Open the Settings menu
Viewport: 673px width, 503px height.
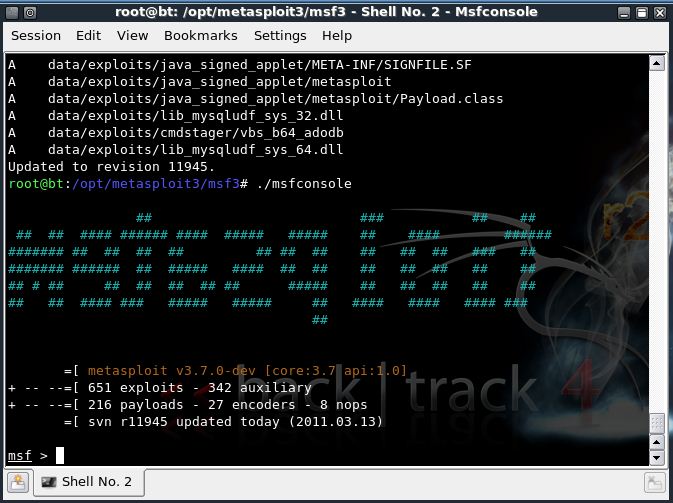click(280, 36)
